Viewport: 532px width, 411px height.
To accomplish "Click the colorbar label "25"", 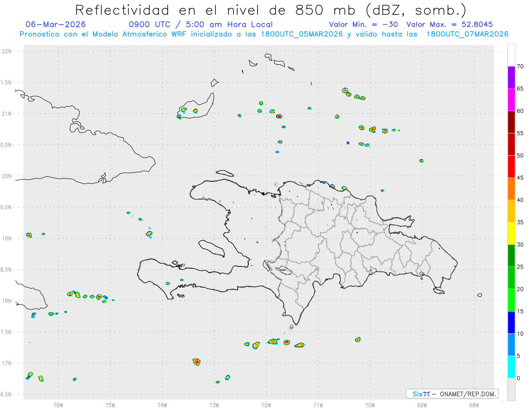I will (x=520, y=266).
